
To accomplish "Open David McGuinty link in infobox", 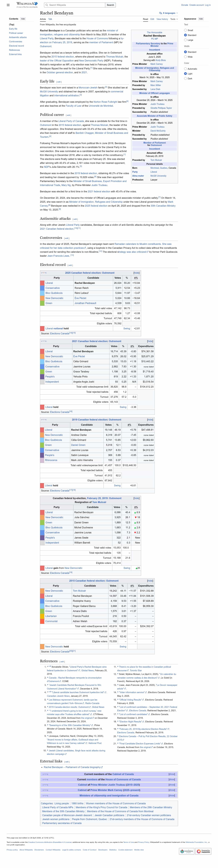I will pos(158,131).
